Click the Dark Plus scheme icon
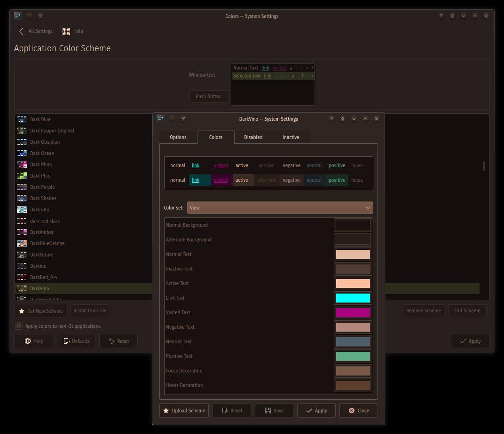Viewport: 504px width, 434px height. tap(22, 176)
